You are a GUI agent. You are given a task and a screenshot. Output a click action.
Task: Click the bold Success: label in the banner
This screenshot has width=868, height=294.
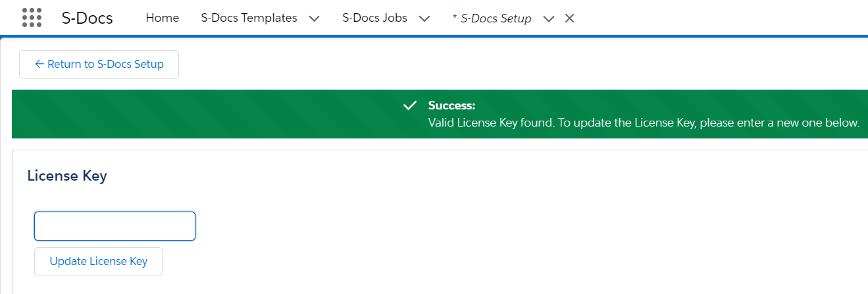pyautogui.click(x=451, y=105)
